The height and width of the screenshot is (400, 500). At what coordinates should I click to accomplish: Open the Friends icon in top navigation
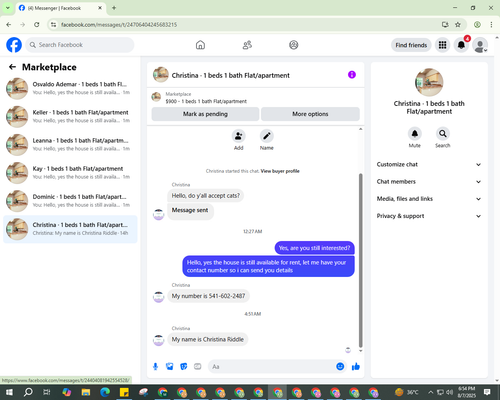[247, 45]
